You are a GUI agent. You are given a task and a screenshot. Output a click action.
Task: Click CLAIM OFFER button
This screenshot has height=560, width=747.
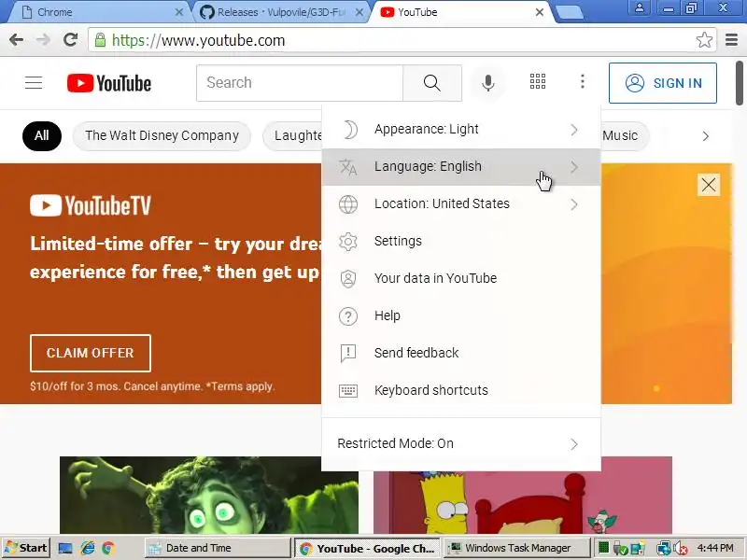point(91,353)
